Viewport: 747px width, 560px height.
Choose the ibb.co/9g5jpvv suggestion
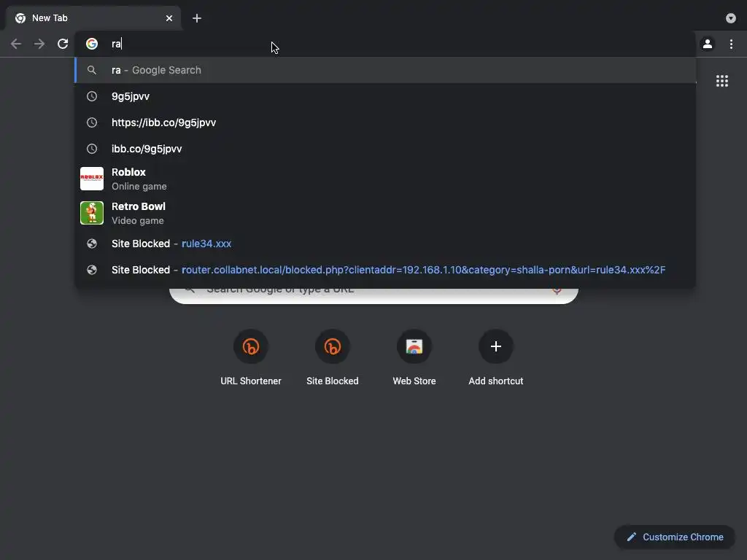(385, 149)
